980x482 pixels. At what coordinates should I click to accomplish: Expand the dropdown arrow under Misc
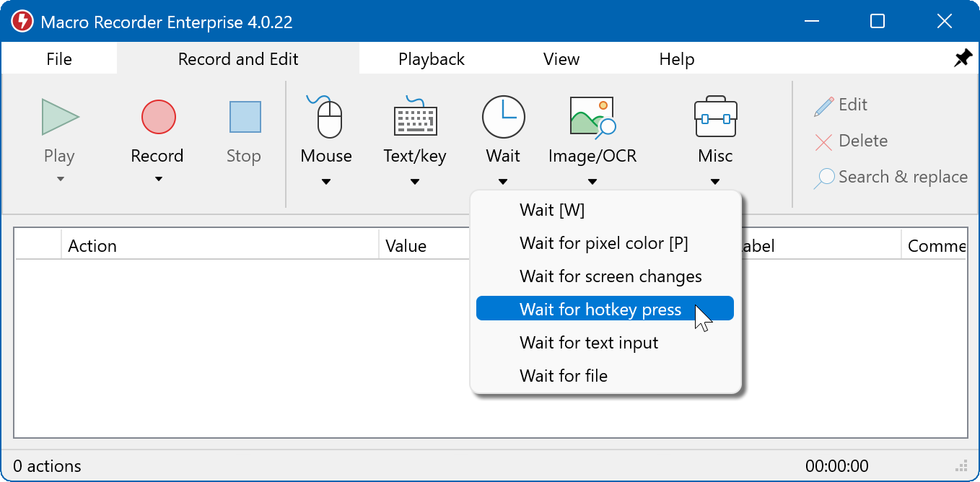[714, 182]
